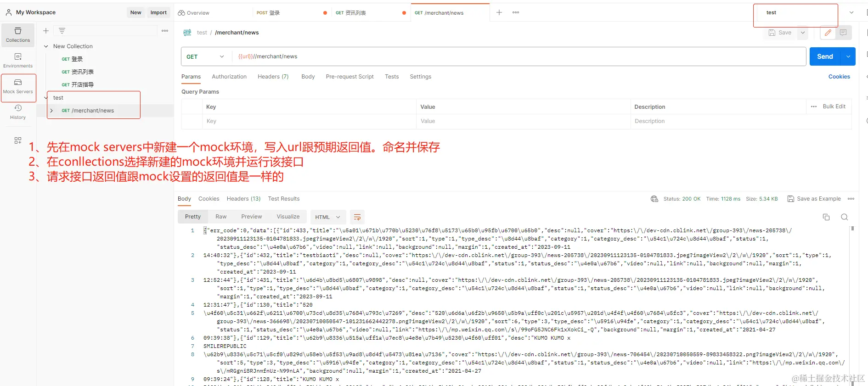
Task: Click the network globe icon beside Status
Action: 654,199
